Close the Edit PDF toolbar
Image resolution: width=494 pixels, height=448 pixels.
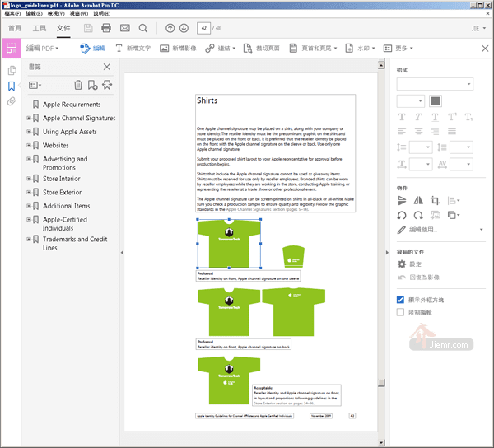(485, 49)
